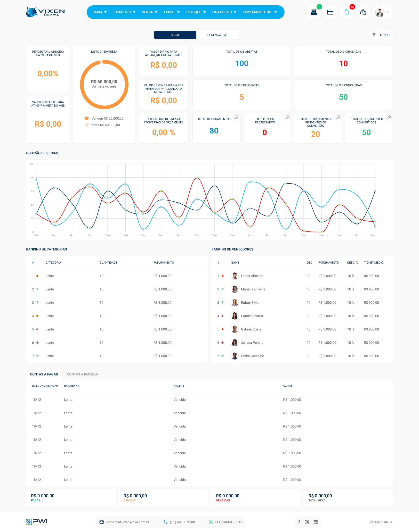Click the Filtros button

381,35
